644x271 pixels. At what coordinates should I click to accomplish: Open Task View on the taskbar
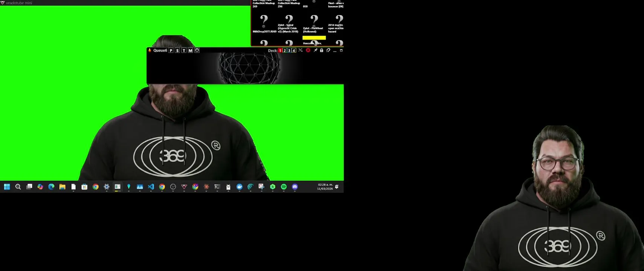(x=29, y=187)
